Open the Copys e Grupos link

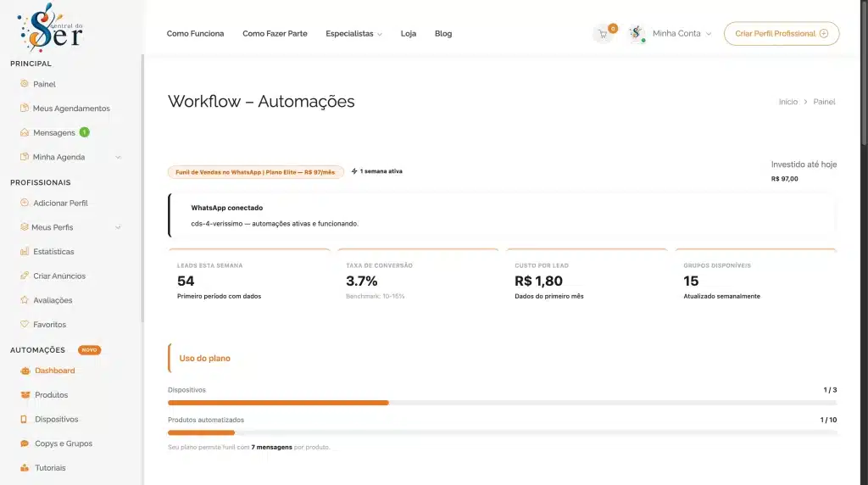[64, 443]
